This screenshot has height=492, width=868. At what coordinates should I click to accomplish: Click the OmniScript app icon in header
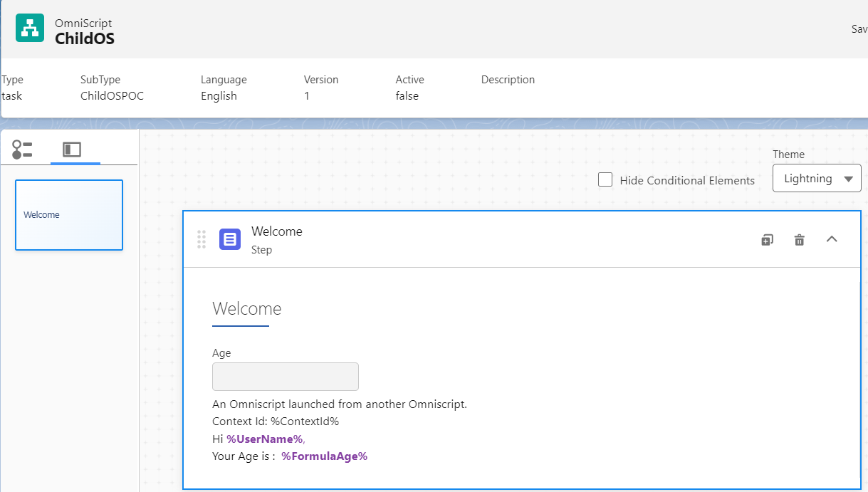click(30, 28)
